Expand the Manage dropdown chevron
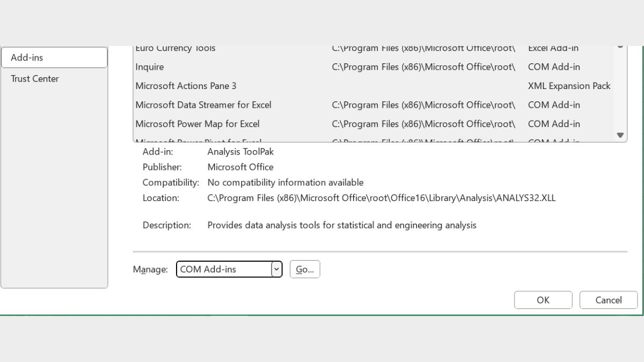Image resolution: width=644 pixels, height=362 pixels. (276, 269)
